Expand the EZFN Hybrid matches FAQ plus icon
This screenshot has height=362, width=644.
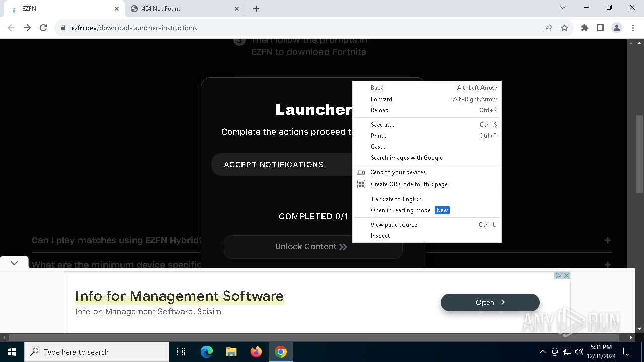pyautogui.click(x=608, y=240)
